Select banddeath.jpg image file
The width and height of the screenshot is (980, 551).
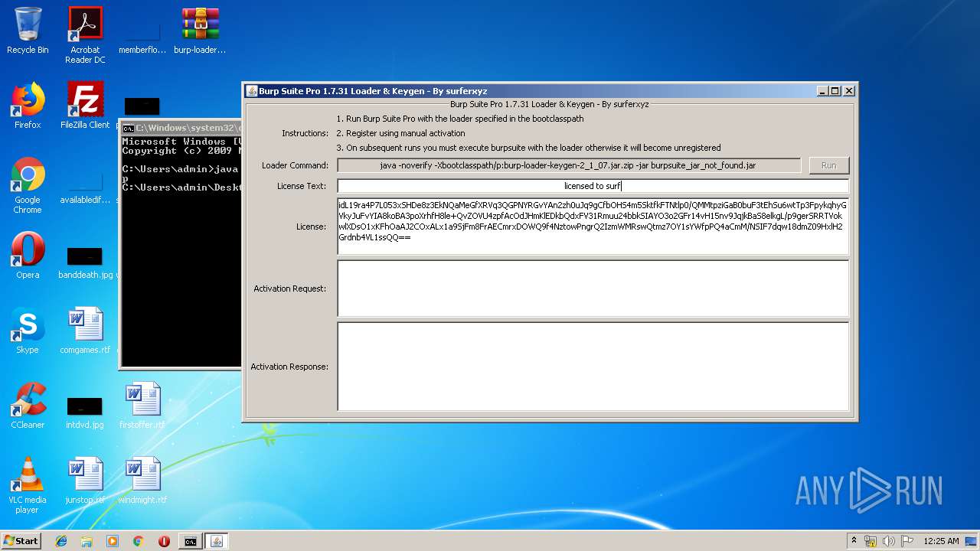(85, 260)
